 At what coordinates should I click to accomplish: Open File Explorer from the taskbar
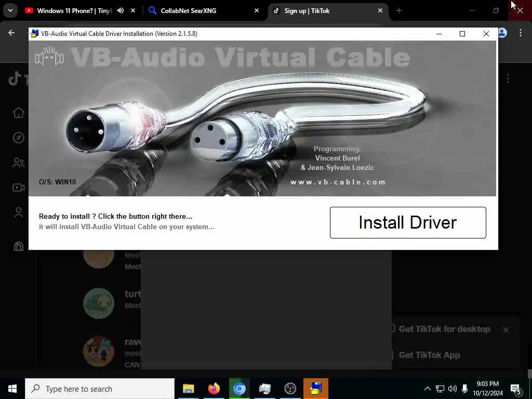(x=188, y=389)
